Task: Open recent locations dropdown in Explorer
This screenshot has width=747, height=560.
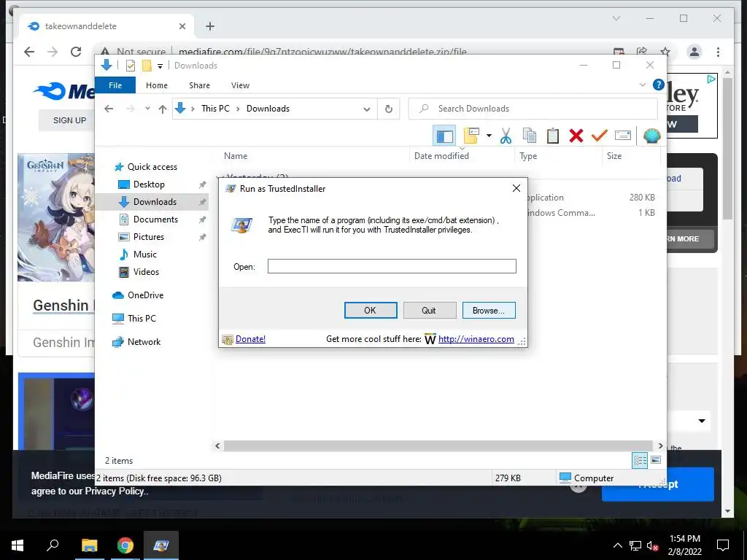Action: click(147, 109)
